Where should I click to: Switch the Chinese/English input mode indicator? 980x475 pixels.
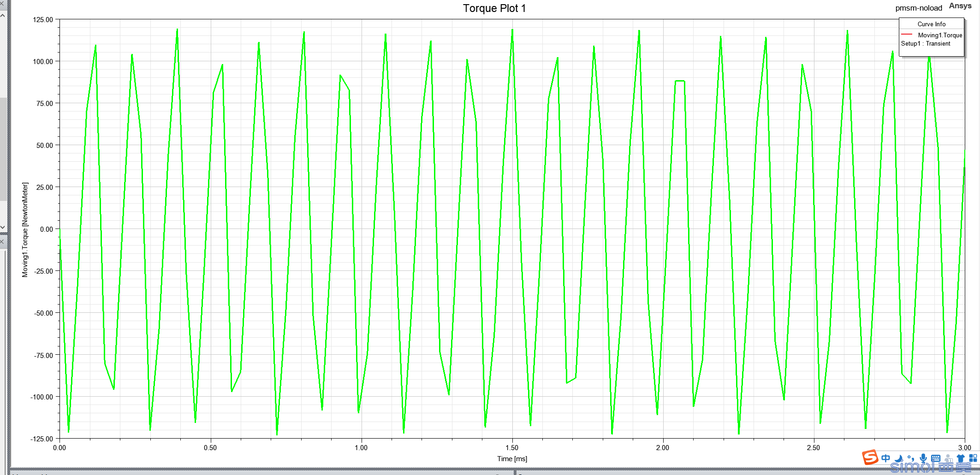click(885, 458)
